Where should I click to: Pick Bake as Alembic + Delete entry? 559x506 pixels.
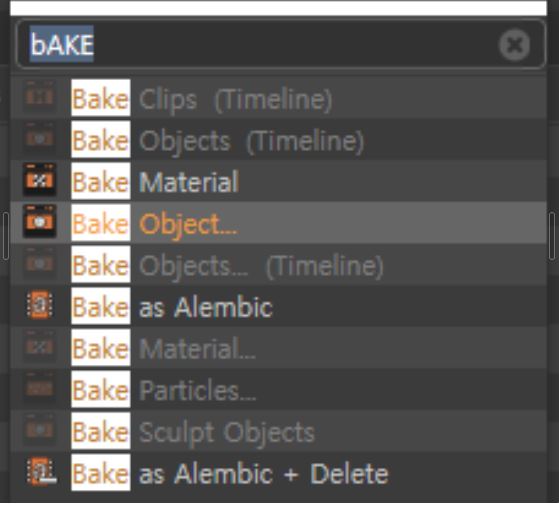pos(278,473)
